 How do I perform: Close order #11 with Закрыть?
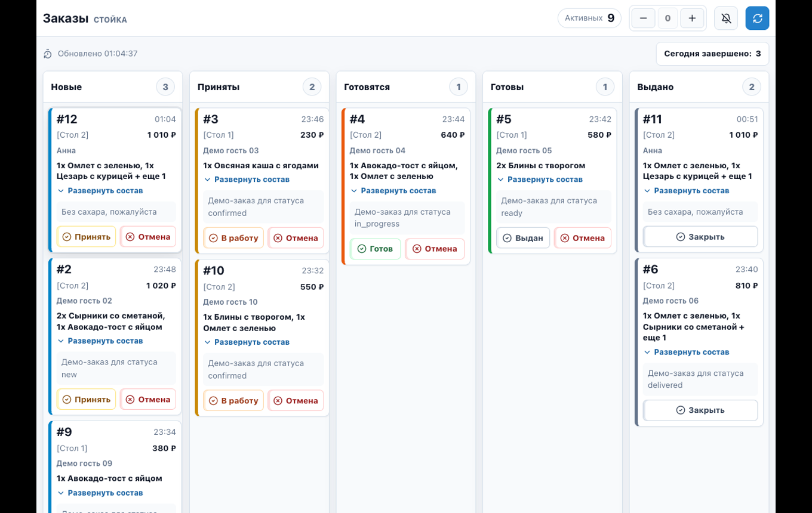[700, 237]
